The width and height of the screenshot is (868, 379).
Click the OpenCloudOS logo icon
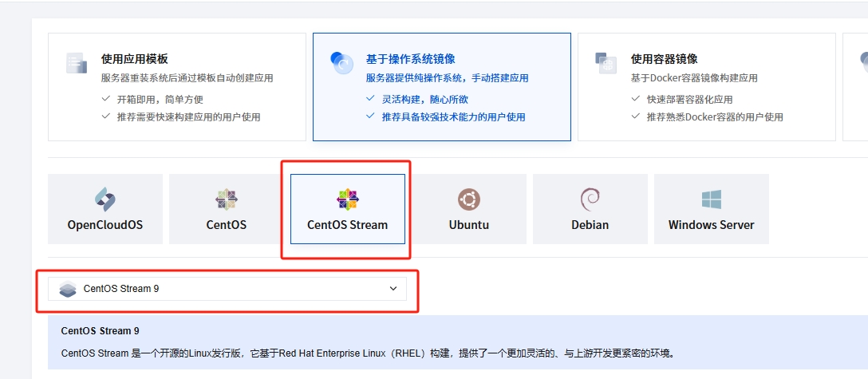105,199
